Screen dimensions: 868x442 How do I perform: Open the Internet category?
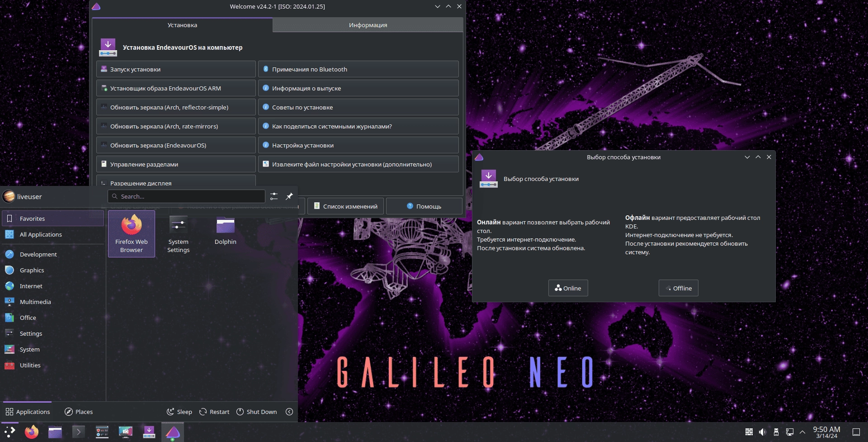pyautogui.click(x=53, y=286)
